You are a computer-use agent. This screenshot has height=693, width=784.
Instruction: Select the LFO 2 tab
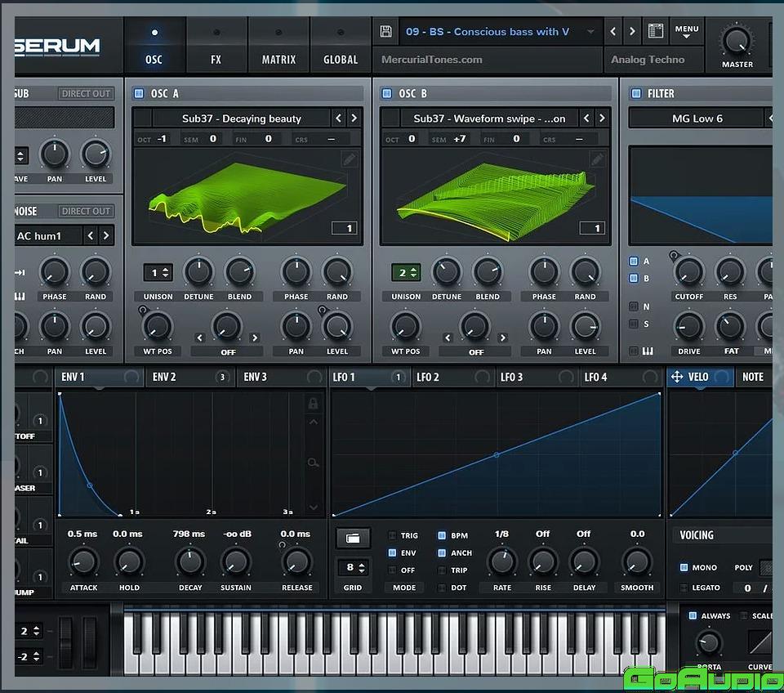[429, 377]
